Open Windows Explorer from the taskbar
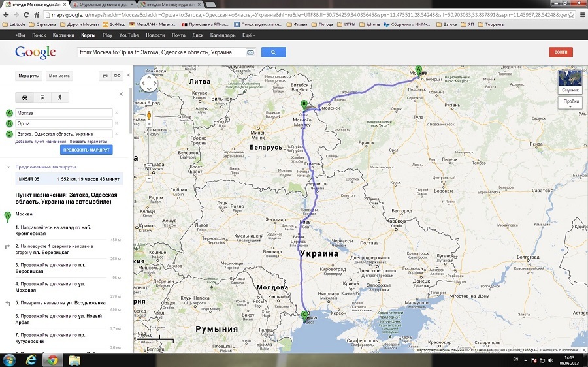The image size is (588, 367). point(74,360)
